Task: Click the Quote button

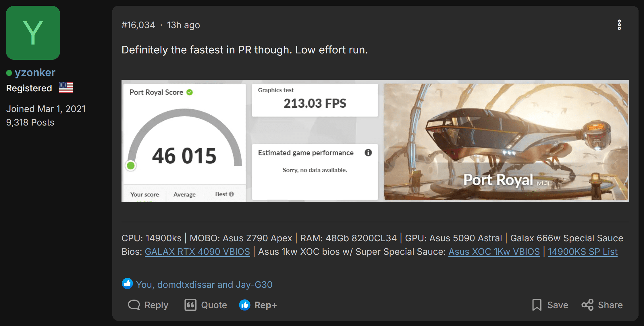Action: [206, 305]
